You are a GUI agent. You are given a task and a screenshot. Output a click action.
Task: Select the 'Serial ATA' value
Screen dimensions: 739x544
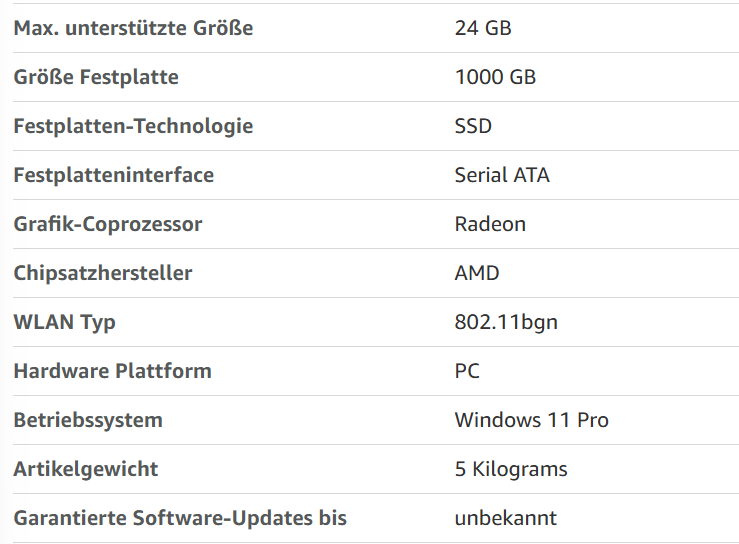(502, 175)
